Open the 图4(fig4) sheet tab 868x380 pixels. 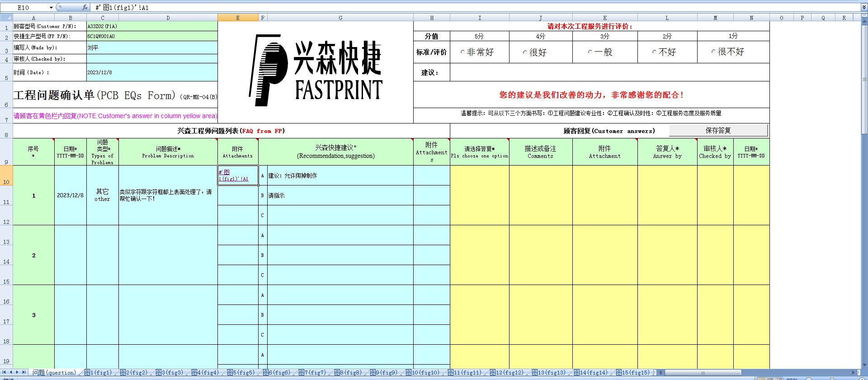pyautogui.click(x=205, y=372)
